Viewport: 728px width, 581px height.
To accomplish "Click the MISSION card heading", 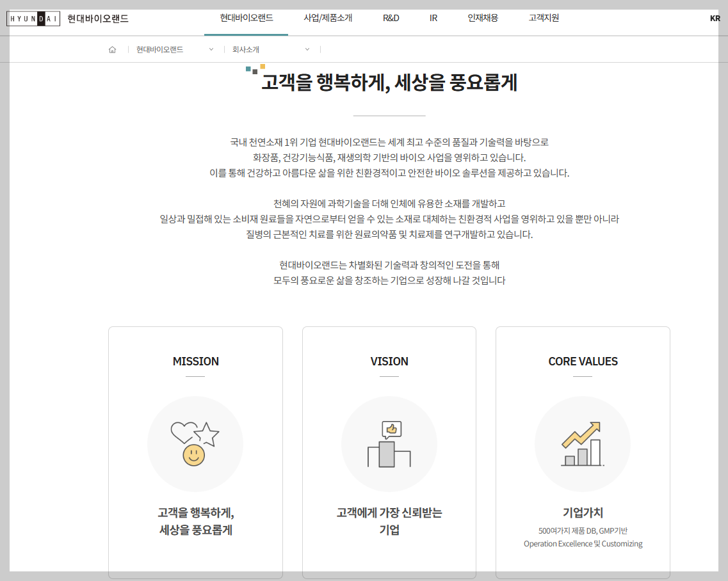I will [x=195, y=361].
